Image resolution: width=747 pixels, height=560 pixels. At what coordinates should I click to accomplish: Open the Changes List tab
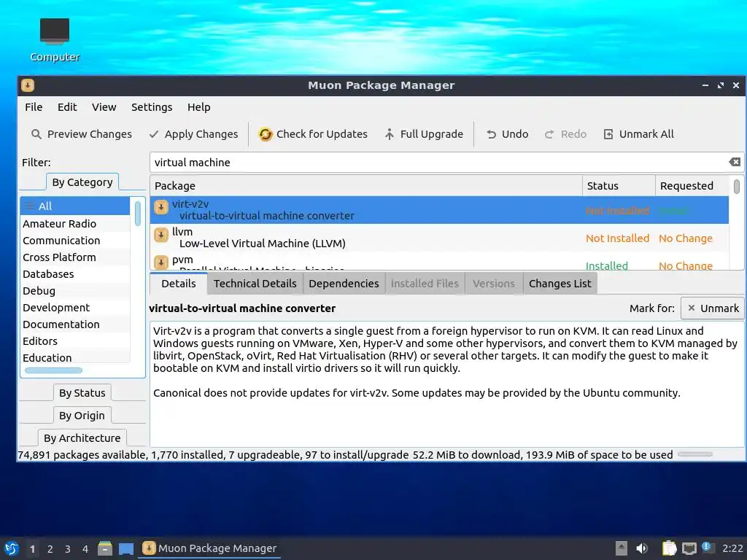[560, 284]
